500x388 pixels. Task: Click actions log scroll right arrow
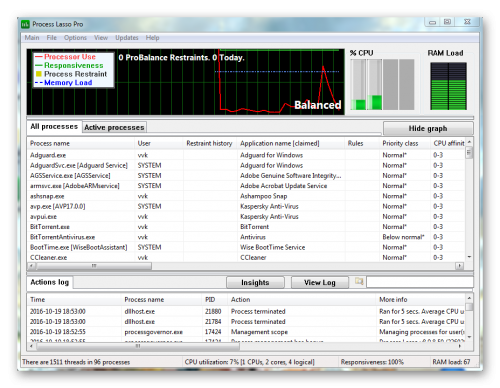(460, 346)
